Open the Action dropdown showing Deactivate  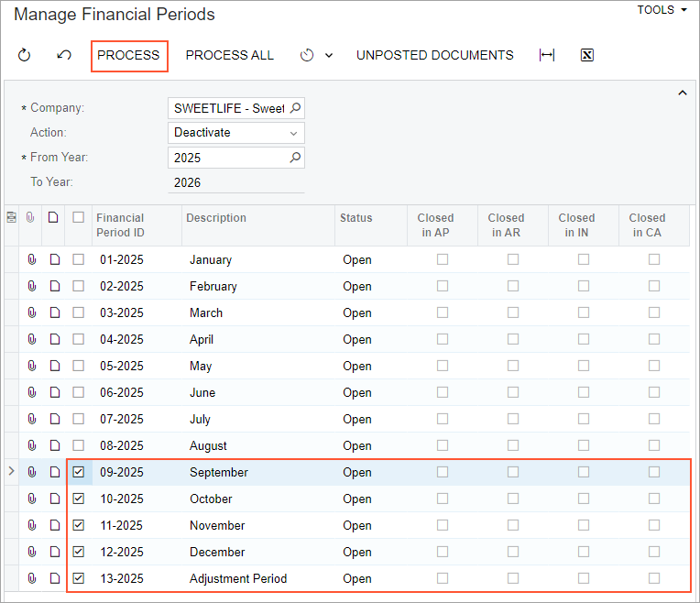point(238,133)
